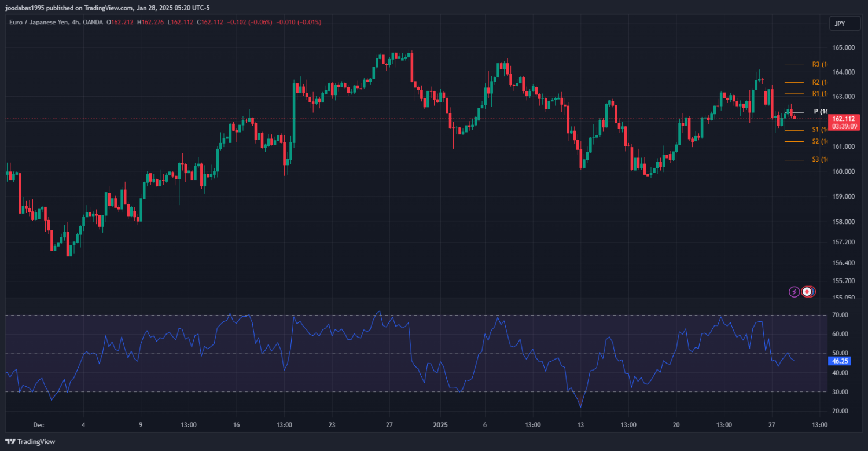Screen dimensions: 868x451
Task: Click the 30.00 oversold level on RSI scale
Action: [840, 392]
